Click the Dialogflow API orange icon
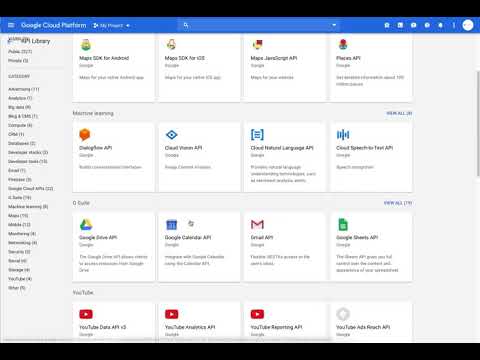 coord(85,135)
